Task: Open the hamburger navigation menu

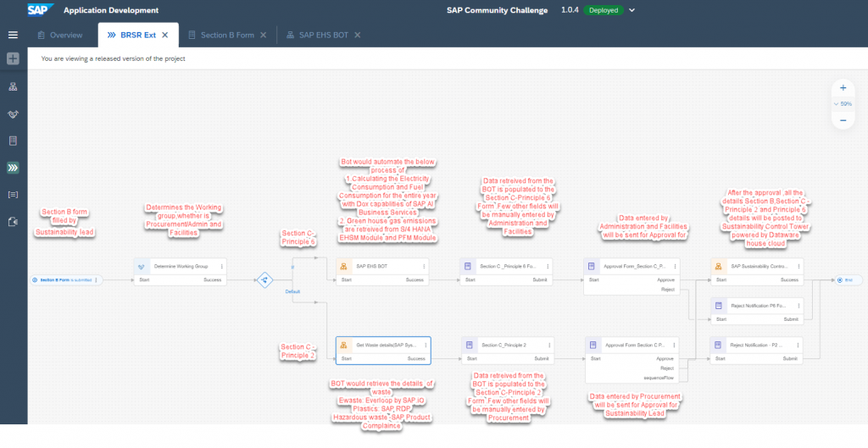Action: tap(13, 35)
